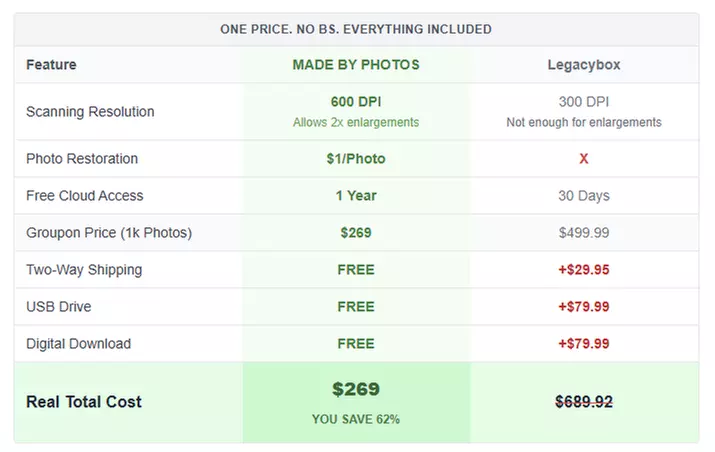This screenshot has width=715, height=452.
Task: Click the table title banner text
Action: pos(356,29)
